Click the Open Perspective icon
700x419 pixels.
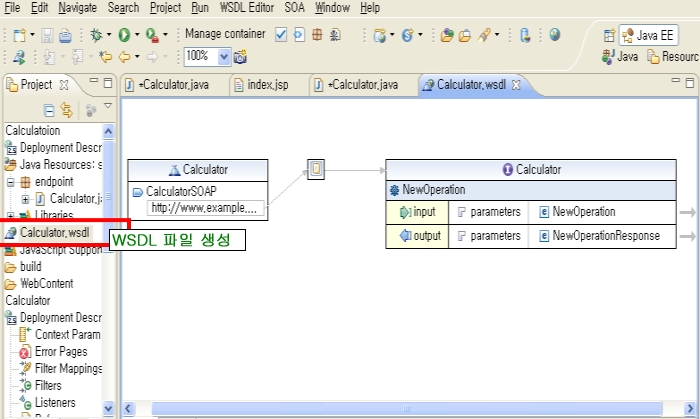click(x=609, y=35)
